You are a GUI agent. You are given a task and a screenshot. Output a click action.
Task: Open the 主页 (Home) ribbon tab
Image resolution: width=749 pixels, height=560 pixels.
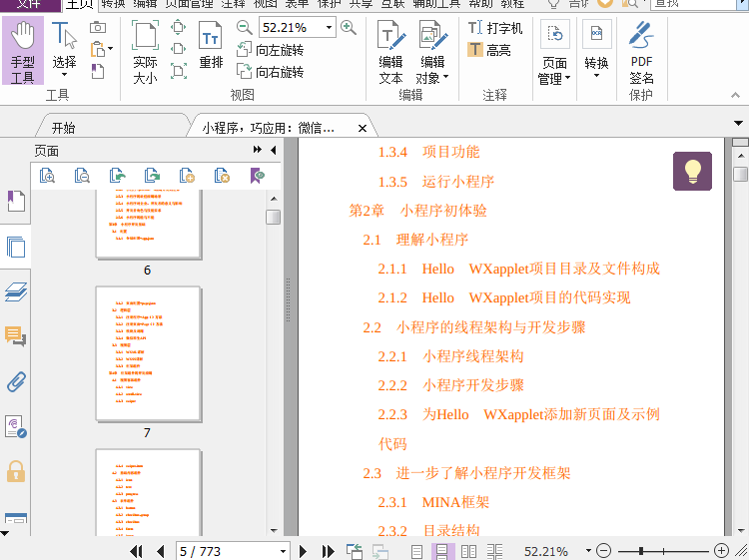79,5
